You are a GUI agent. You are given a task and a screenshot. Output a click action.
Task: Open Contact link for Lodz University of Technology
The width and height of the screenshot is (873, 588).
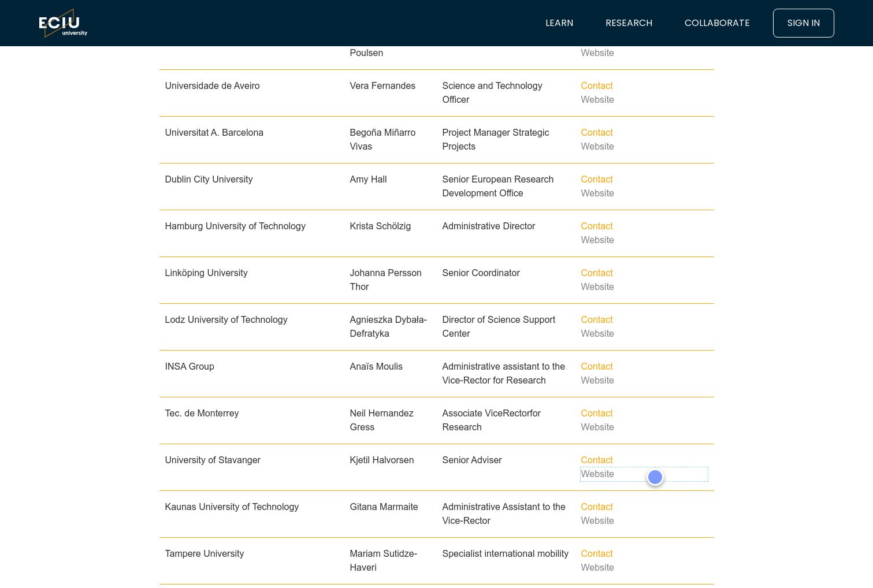pyautogui.click(x=597, y=319)
